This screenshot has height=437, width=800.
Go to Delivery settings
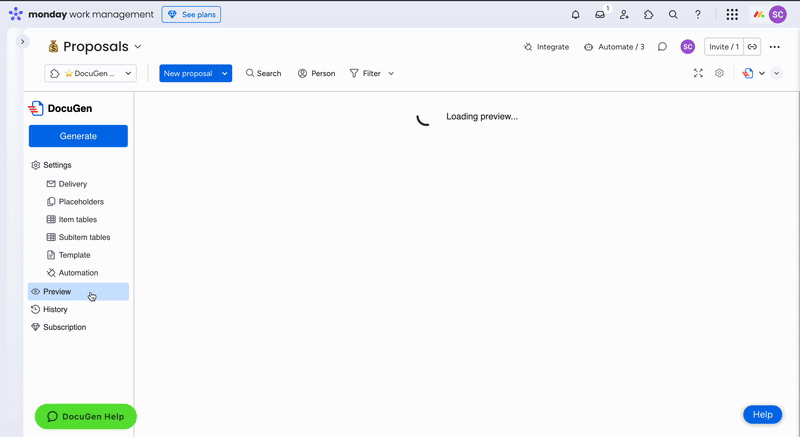(67, 184)
